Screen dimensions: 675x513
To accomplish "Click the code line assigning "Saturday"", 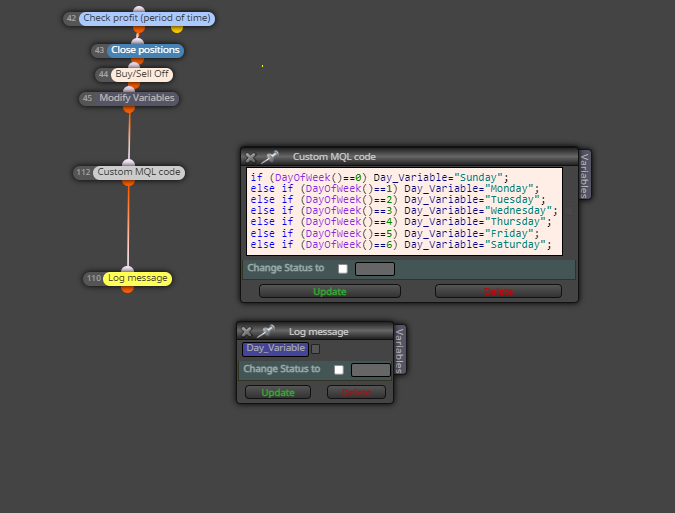I will 401,244.
